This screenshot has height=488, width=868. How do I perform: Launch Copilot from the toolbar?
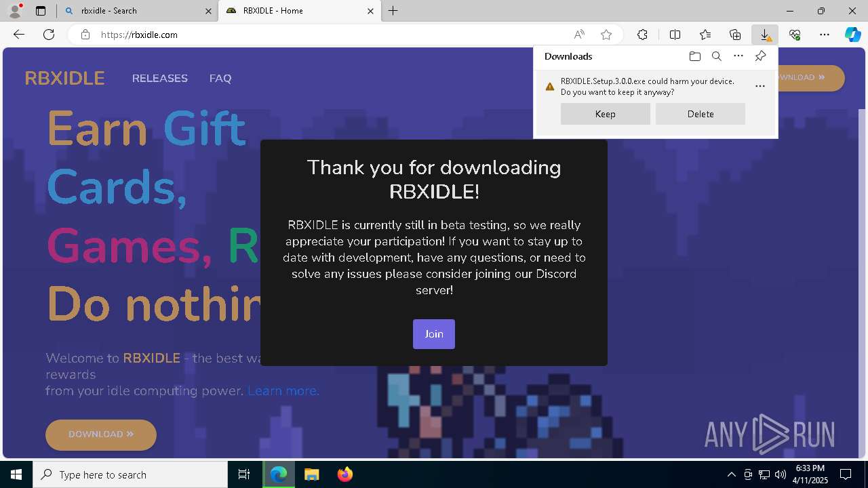point(852,35)
